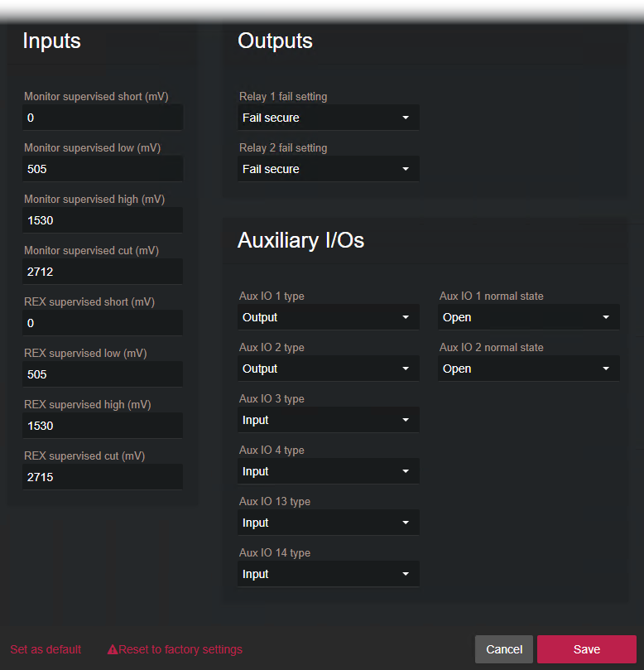
Task: Click Reset to factory settings link
Action: pos(180,649)
